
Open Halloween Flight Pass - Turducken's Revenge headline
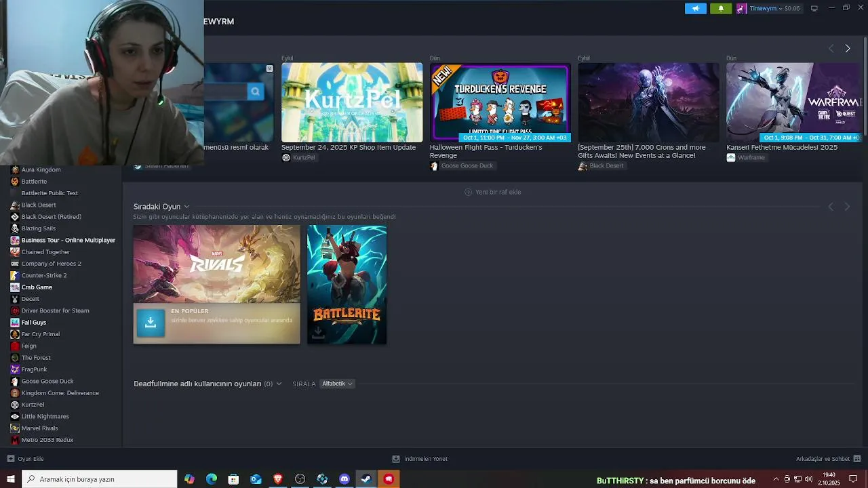(x=486, y=151)
